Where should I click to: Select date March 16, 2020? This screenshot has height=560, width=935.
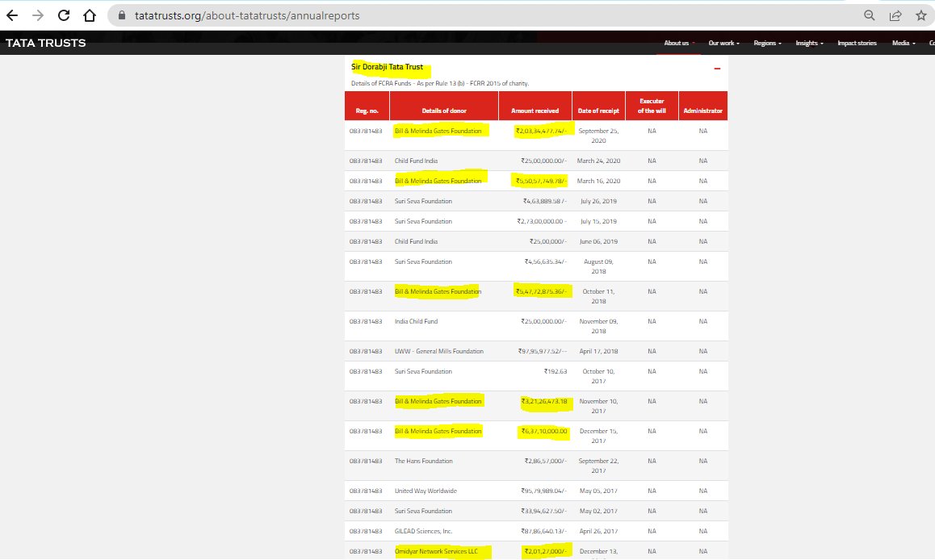coord(598,181)
